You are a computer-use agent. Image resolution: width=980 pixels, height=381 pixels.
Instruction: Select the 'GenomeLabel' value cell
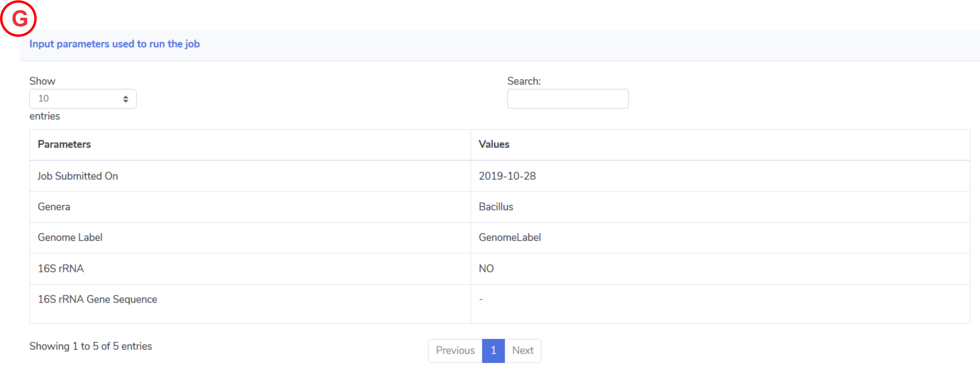720,238
